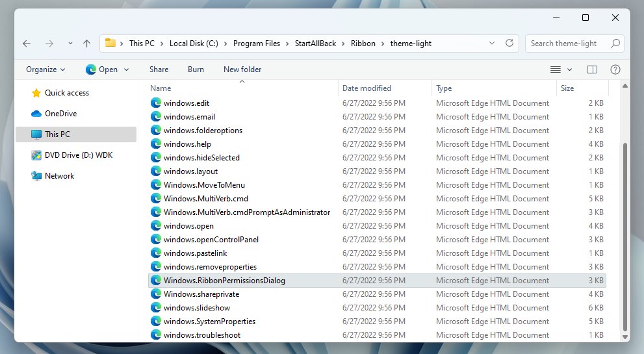Click the windows.layout Edge icon

point(156,171)
